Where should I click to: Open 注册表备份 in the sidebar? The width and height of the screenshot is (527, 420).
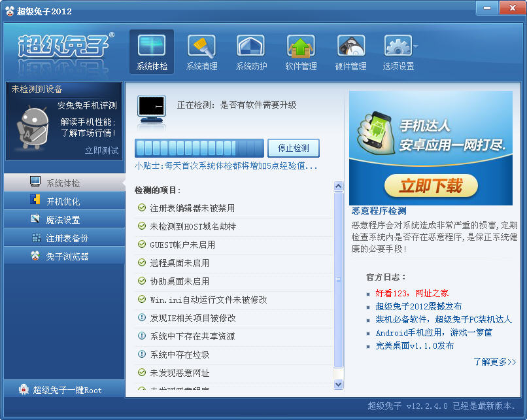67,238
